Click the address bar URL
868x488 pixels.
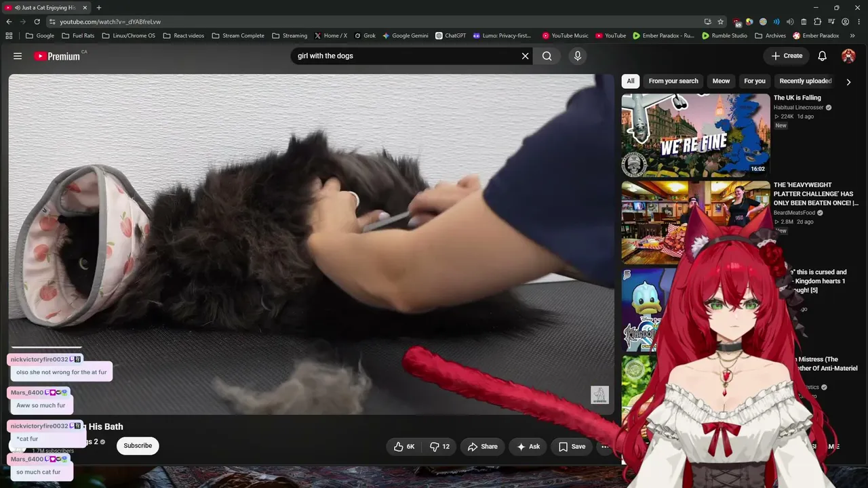point(111,22)
